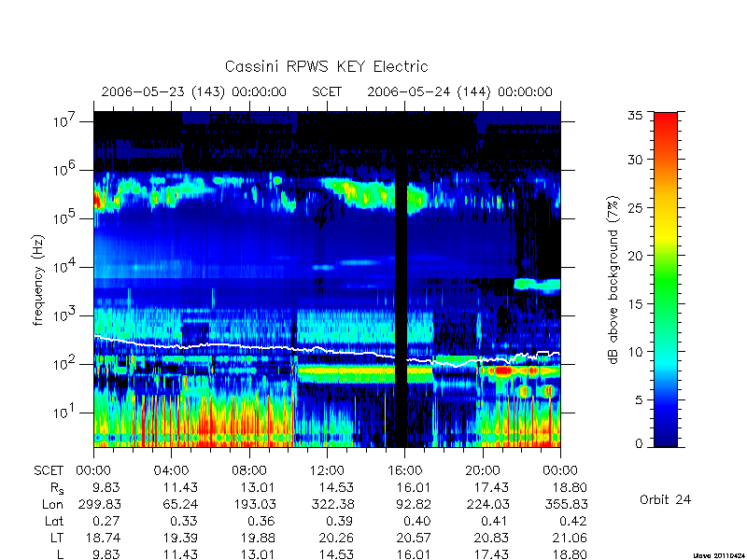This screenshot has width=747, height=560.
Task: Click the rainbow dB color scale bar
Action: click(x=666, y=279)
